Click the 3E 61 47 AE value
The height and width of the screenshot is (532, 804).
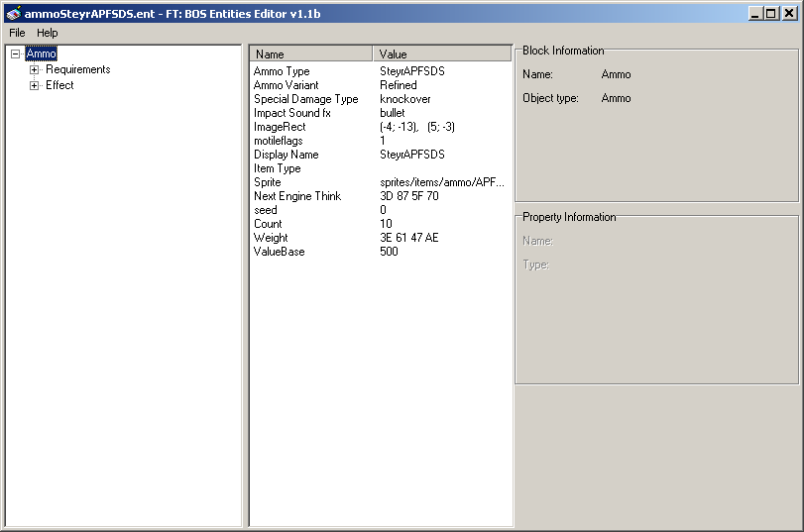coord(409,238)
